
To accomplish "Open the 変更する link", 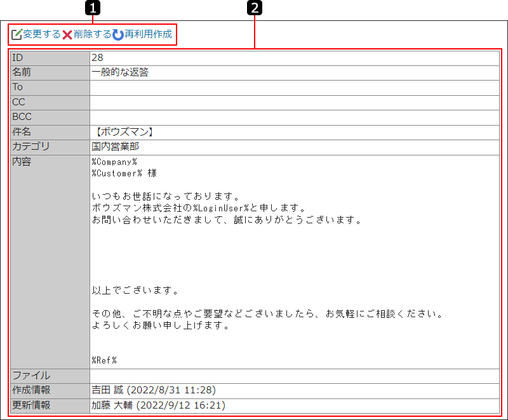I will coord(42,34).
